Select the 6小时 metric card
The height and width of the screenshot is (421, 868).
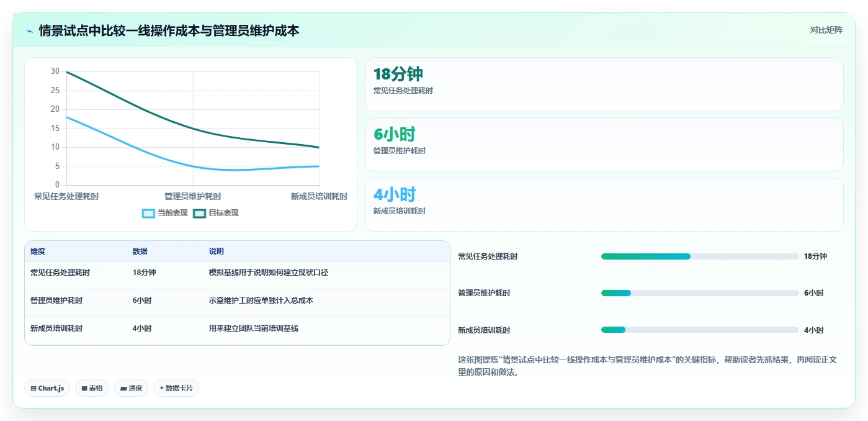click(x=604, y=145)
